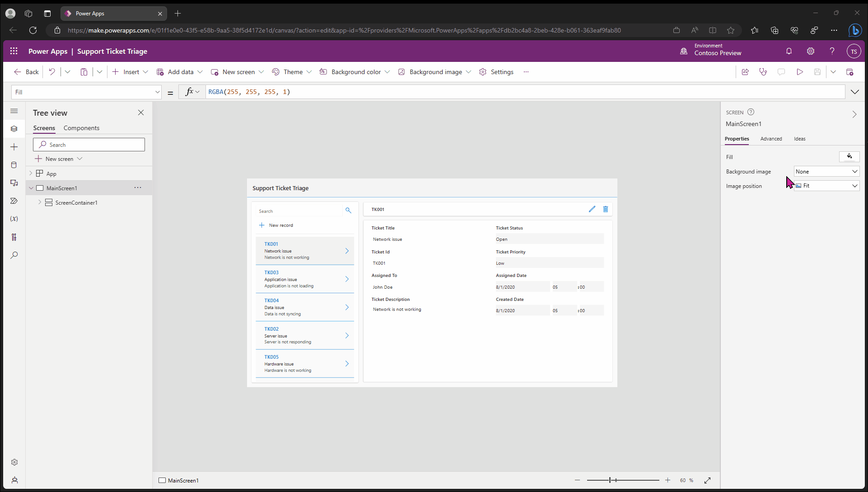Switch to the Components tab in Tree view
The height and width of the screenshot is (492, 868).
pos(81,128)
